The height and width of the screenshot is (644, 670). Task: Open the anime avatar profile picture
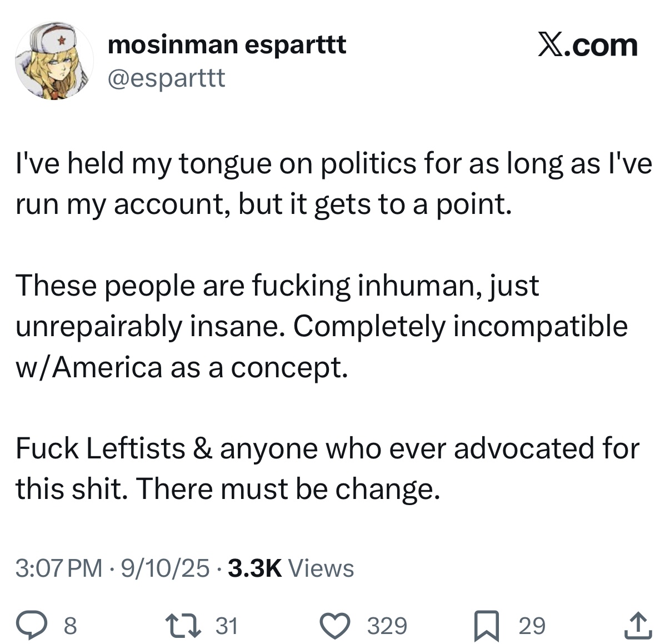[x=54, y=61]
